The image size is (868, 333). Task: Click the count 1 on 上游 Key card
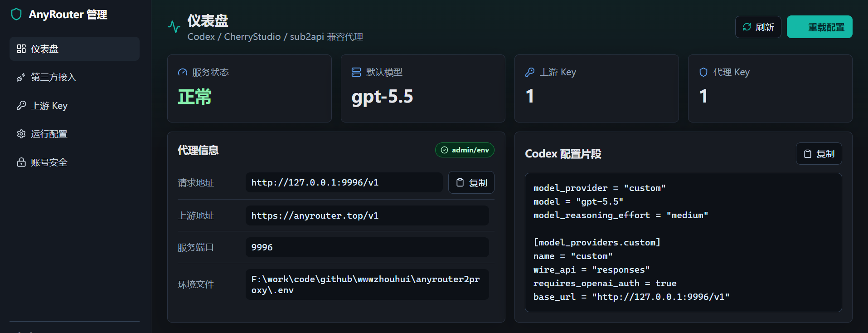coord(530,96)
